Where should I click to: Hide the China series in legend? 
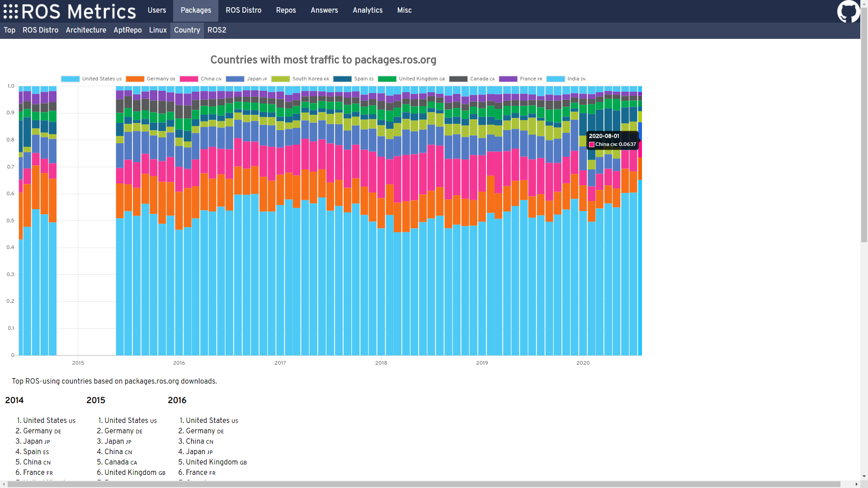click(189, 79)
